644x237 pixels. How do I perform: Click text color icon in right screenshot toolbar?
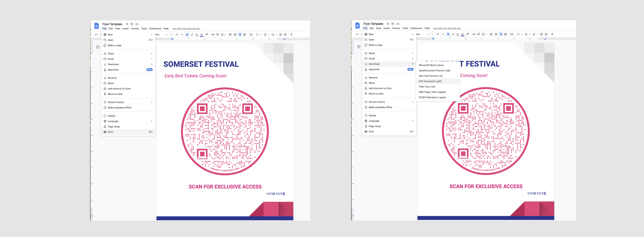(462, 34)
